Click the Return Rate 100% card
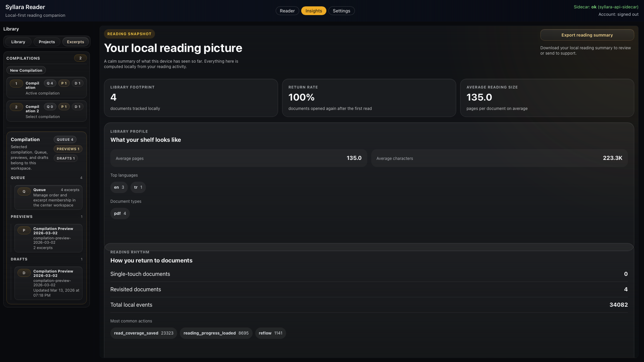This screenshot has width=644, height=362. tap(369, 98)
